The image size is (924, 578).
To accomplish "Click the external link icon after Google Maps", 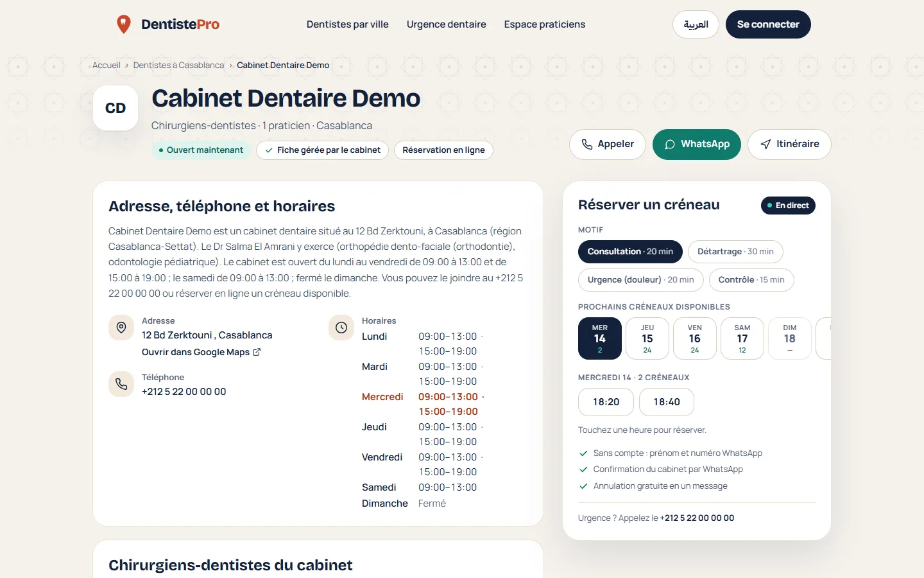I will pos(257,352).
